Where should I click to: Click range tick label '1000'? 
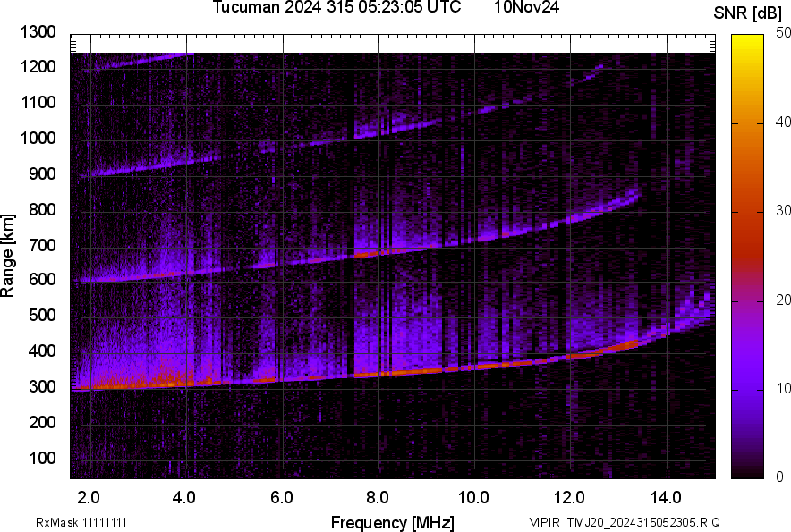coord(38,138)
